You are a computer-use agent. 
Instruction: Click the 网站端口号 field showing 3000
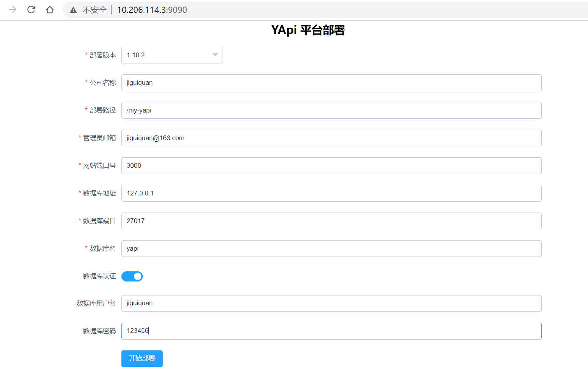[x=331, y=165]
